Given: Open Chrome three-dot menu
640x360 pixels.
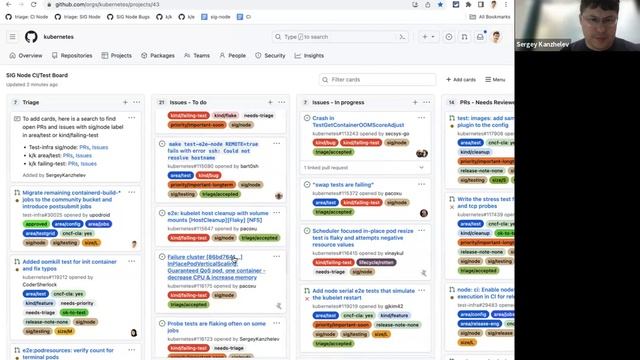Looking at the screenshot, I should click(506, 4).
